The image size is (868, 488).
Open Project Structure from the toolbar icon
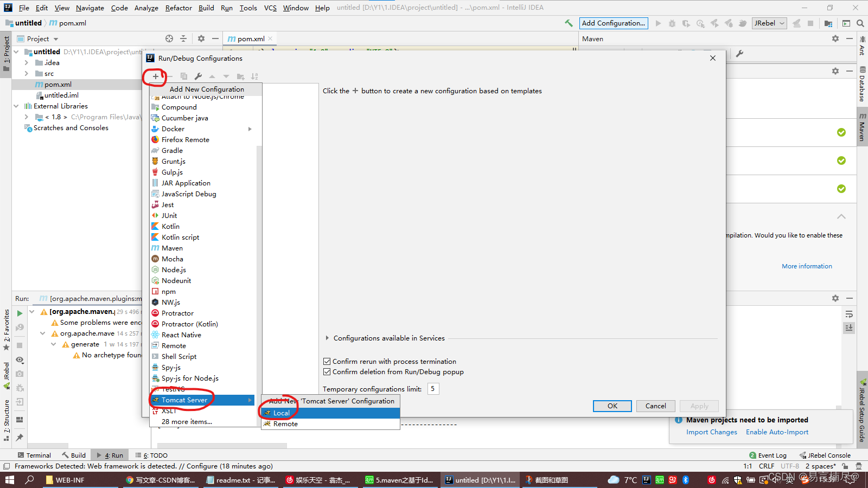pyautogui.click(x=828, y=23)
